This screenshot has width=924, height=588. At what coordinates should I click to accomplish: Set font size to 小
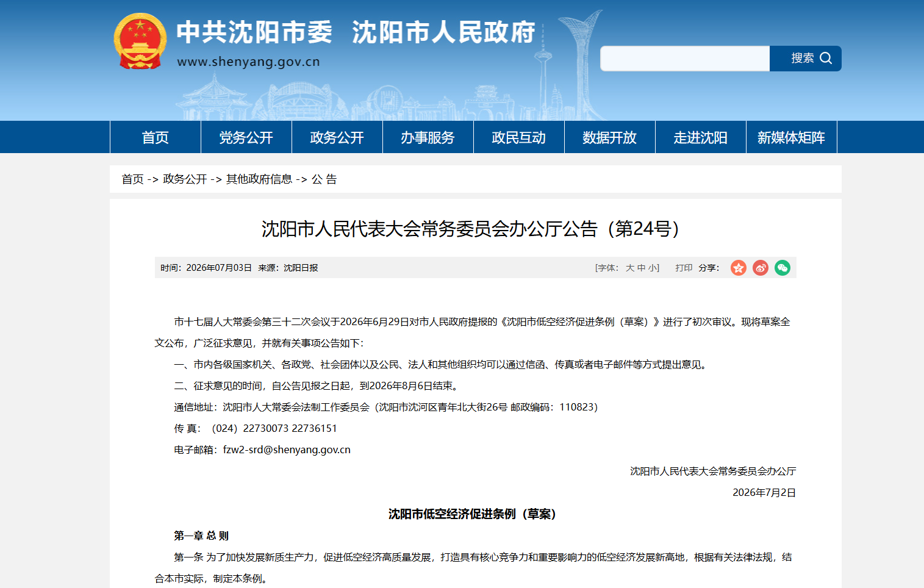[x=652, y=268]
